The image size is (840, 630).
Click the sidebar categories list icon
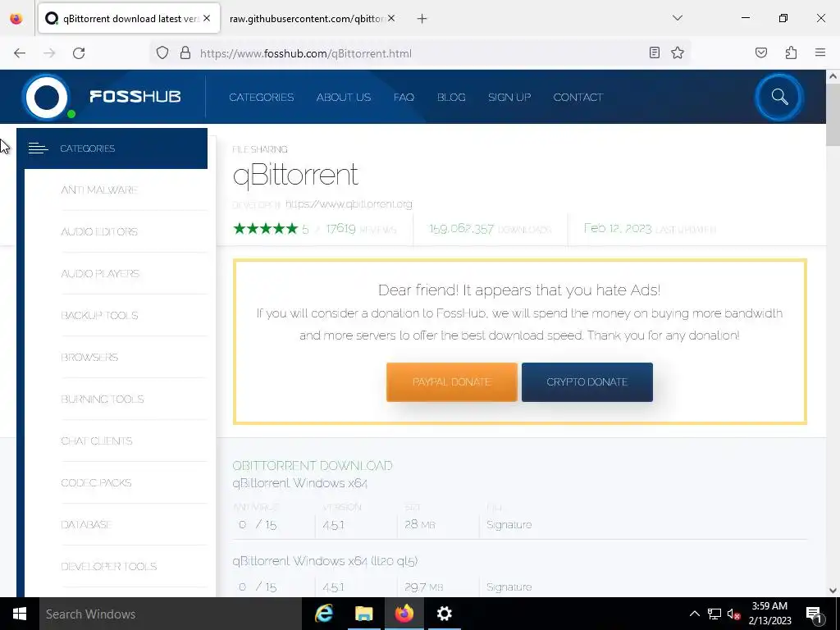click(38, 148)
